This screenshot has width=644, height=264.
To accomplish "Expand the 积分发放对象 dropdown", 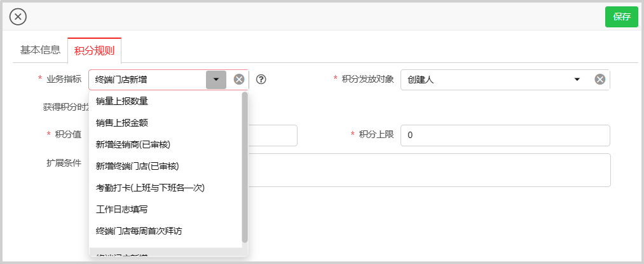I will click(577, 80).
